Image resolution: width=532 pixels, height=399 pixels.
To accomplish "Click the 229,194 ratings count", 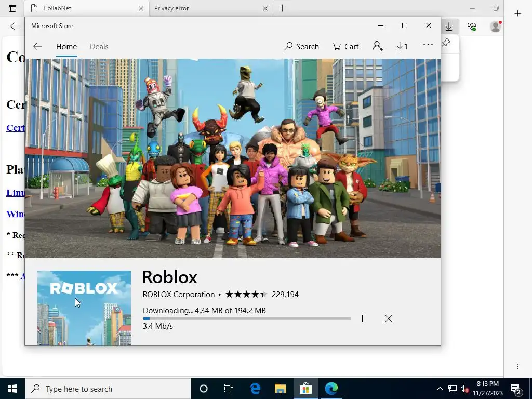I will point(285,295).
